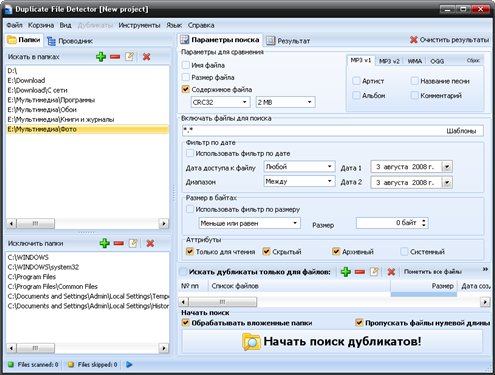Screen dimensions: 495x375
Task: Add a folder to the search list
Action: click(101, 57)
